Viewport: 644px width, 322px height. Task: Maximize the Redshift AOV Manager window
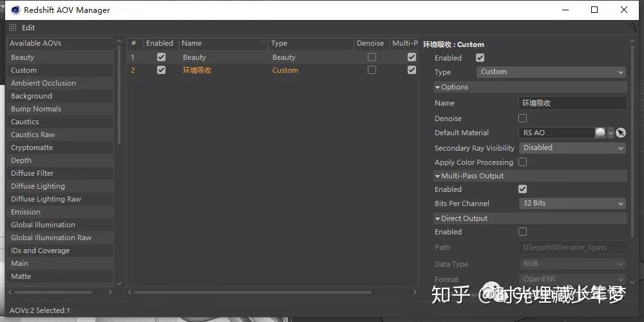click(594, 10)
